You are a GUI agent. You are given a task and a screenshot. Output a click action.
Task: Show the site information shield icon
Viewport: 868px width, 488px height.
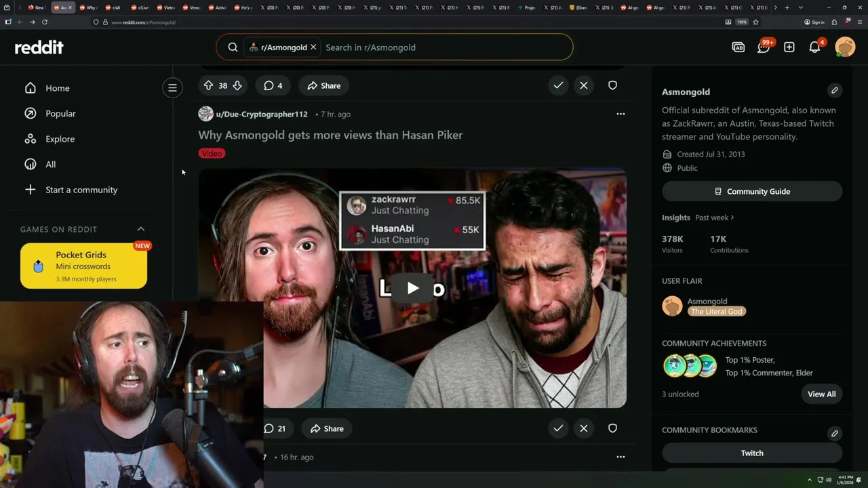click(x=96, y=22)
